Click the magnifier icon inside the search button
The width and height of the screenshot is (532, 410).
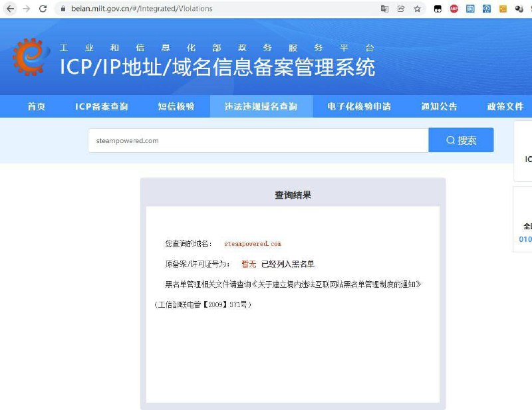pos(450,140)
